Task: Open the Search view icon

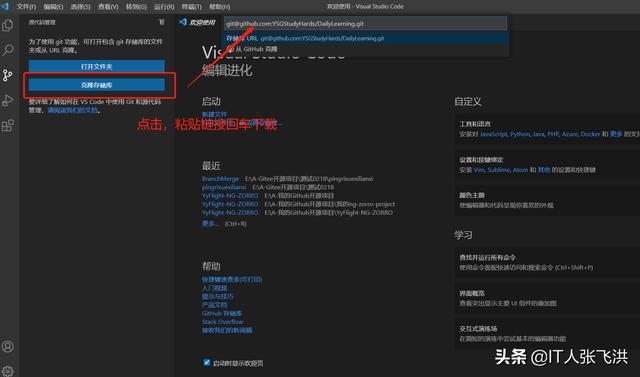Action: [x=8, y=50]
